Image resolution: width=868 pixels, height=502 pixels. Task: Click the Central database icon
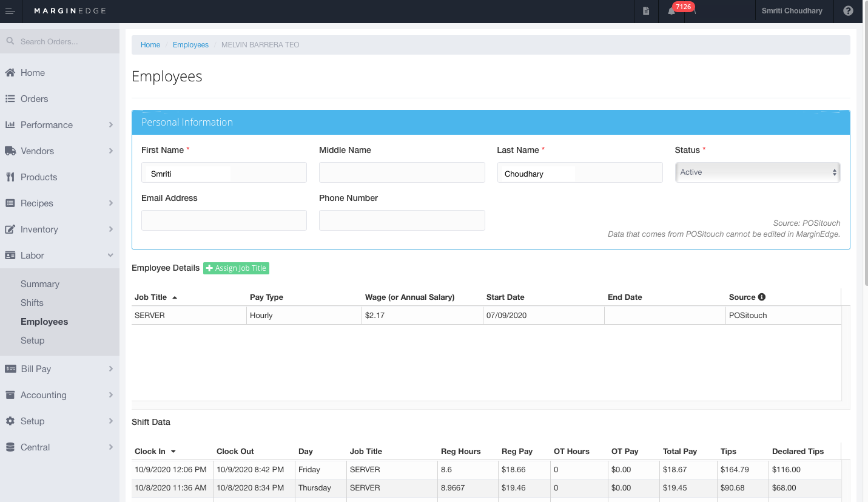coord(10,447)
